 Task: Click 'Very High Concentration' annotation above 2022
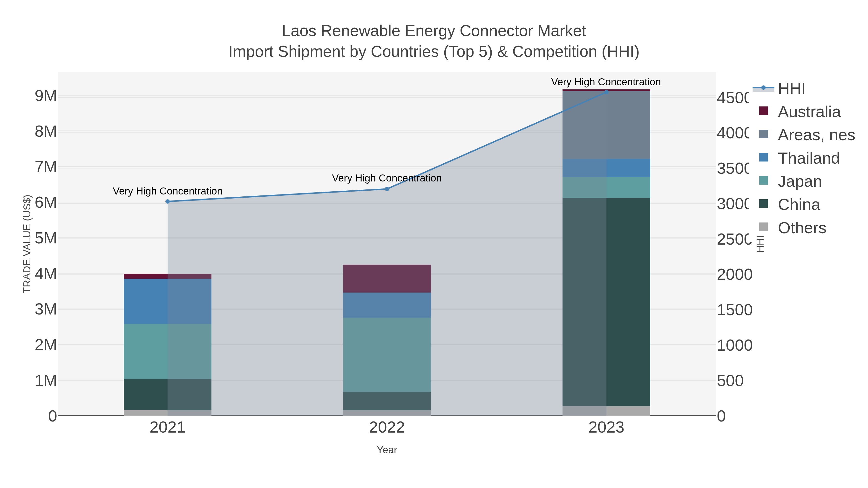387,178
